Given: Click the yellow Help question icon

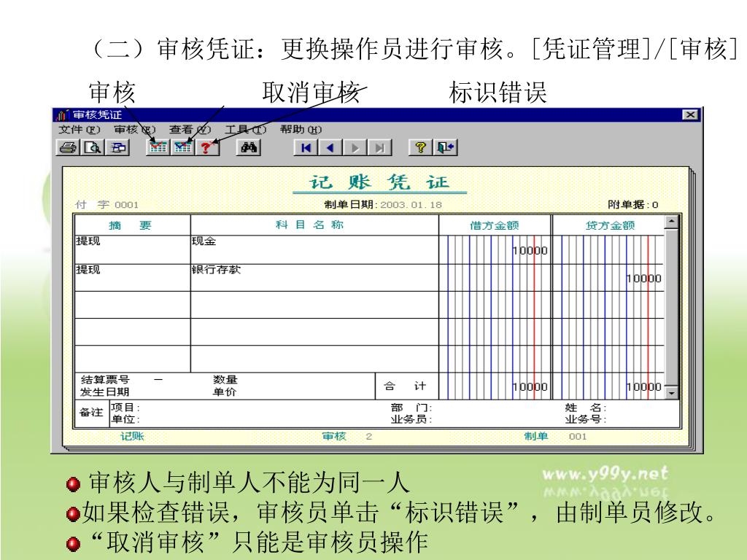Looking at the screenshot, I should pos(421,147).
